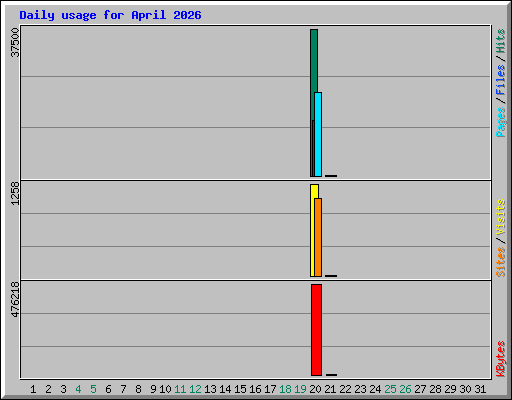Click the 'Pages' legend label
Image resolution: width=512 pixels, height=400 pixels.
pyautogui.click(x=500, y=122)
